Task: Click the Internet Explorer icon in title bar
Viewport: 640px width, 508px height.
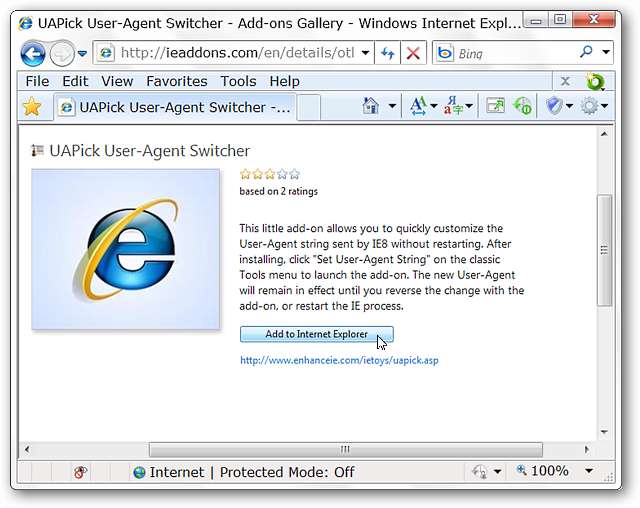Action: point(25,23)
